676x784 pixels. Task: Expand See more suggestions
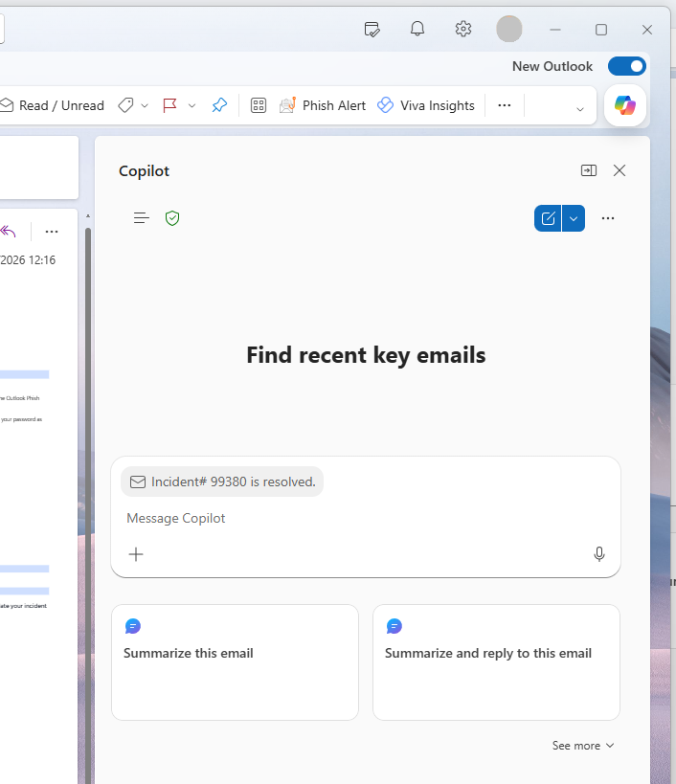point(583,746)
